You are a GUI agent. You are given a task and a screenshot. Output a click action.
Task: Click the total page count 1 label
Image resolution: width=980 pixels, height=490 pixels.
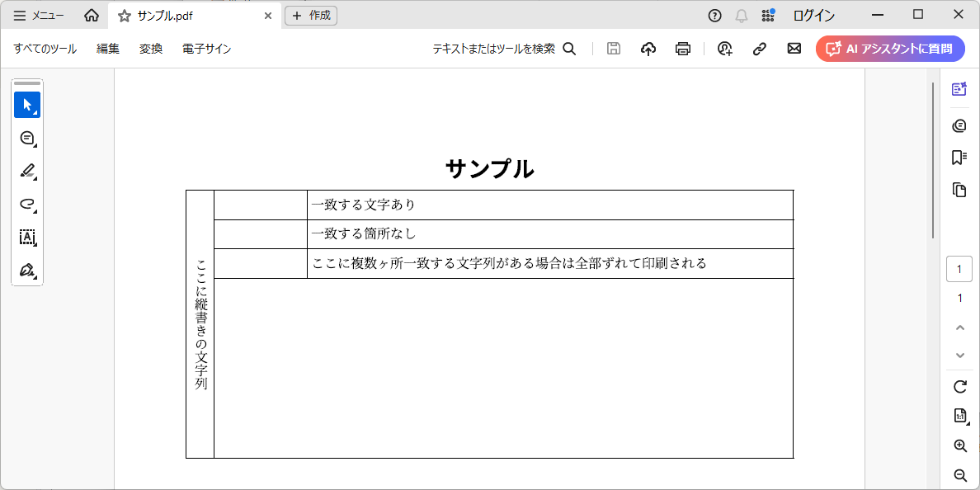960,298
